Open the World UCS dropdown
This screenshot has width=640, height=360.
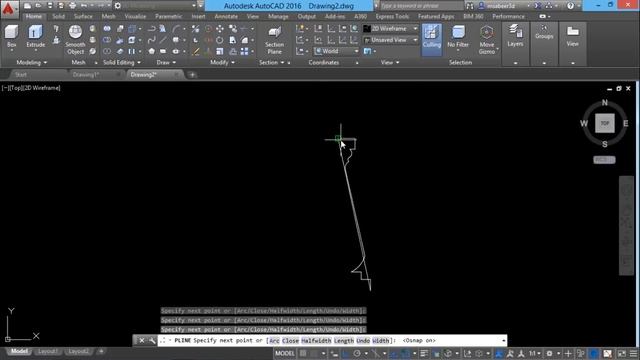tap(336, 51)
